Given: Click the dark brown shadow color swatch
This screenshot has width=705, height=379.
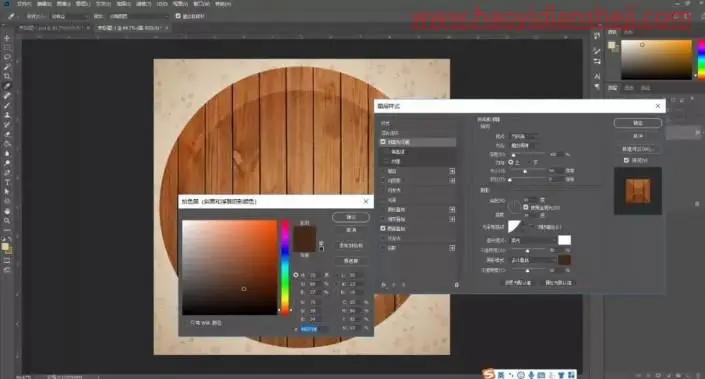Looking at the screenshot, I should [x=564, y=260].
